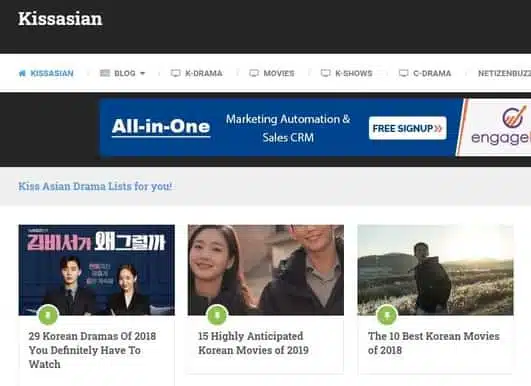Viewport: 531px width, 386px height.
Task: Click the monitor icon next to C-DRAMA
Action: click(403, 73)
